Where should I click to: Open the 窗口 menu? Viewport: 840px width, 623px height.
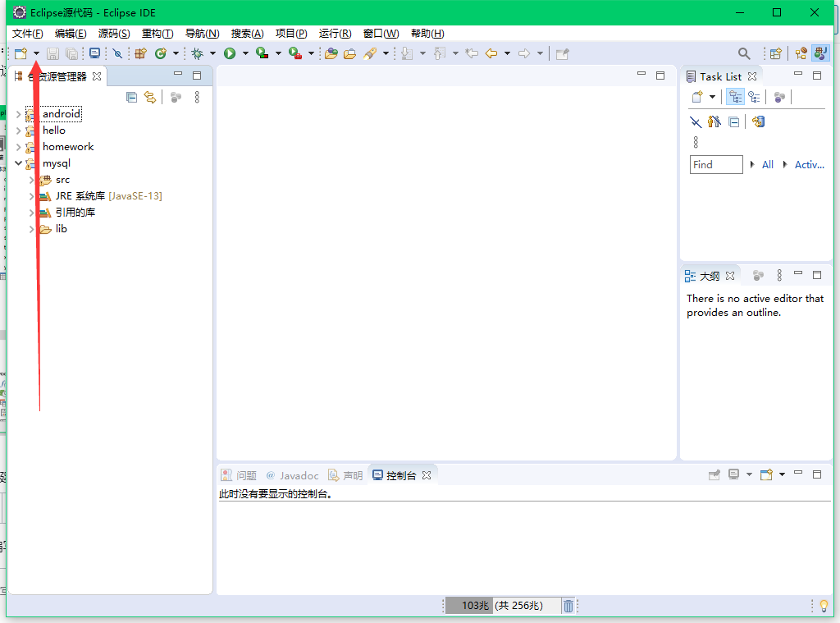(379, 34)
